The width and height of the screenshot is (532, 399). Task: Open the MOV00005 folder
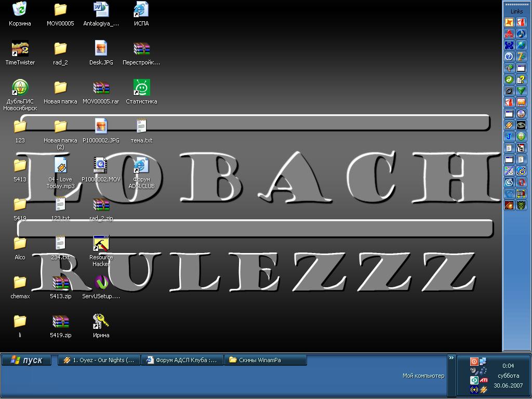60,14
